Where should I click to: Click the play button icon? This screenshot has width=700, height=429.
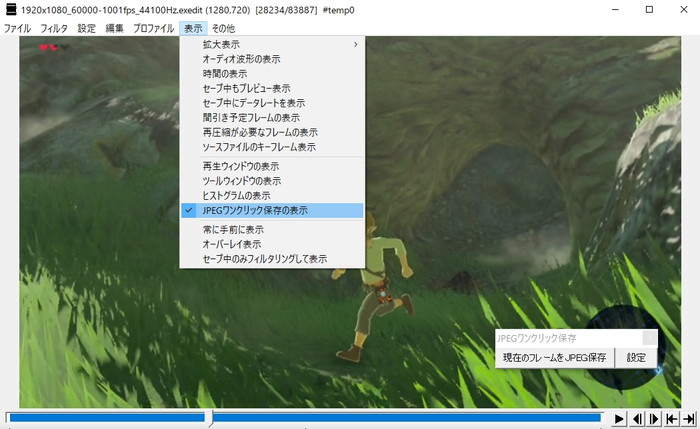point(619,419)
